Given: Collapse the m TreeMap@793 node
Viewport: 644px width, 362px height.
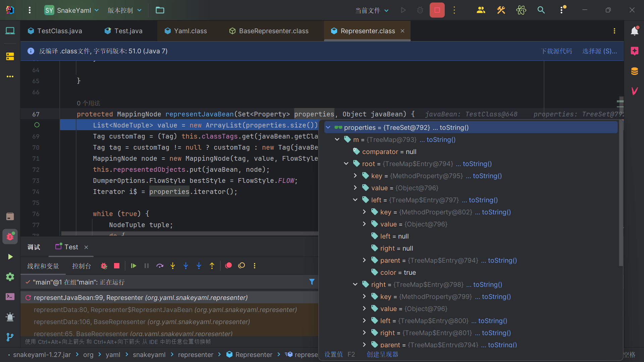Looking at the screenshot, I should point(337,140).
